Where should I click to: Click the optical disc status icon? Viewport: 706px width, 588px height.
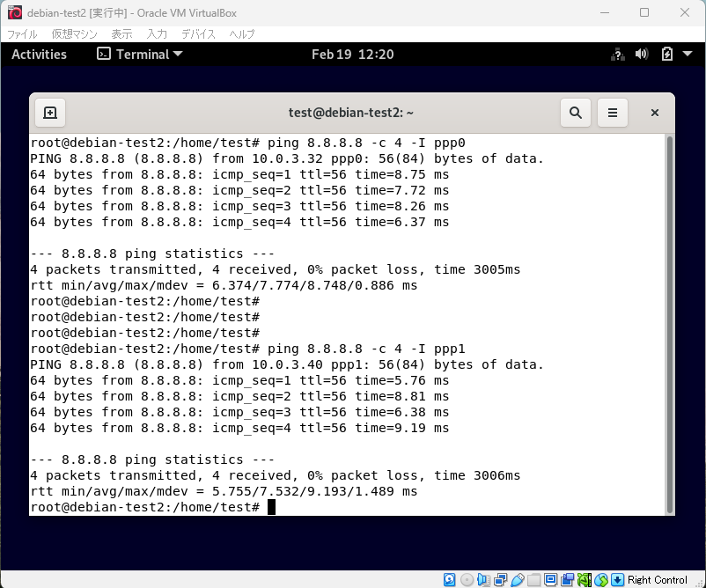point(467,580)
